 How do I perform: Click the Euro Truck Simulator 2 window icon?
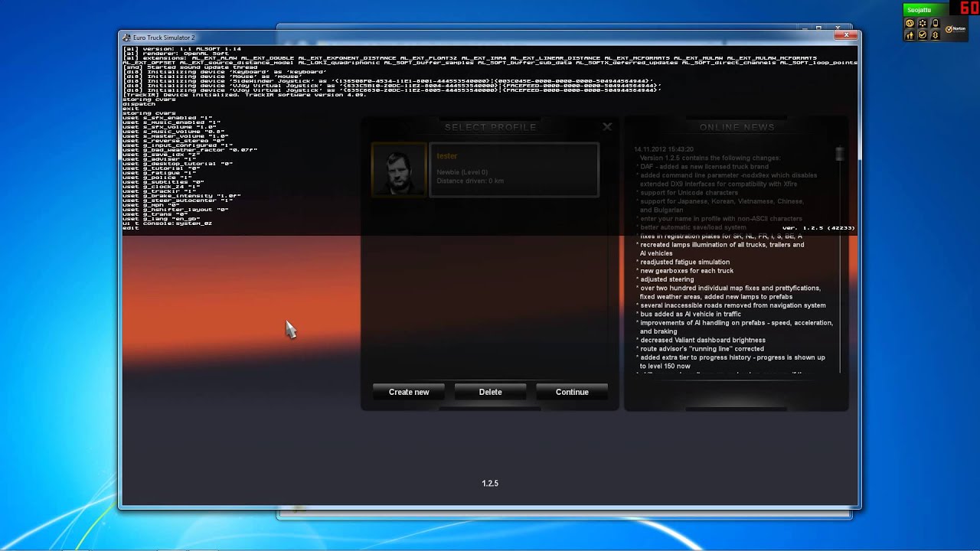(x=126, y=37)
